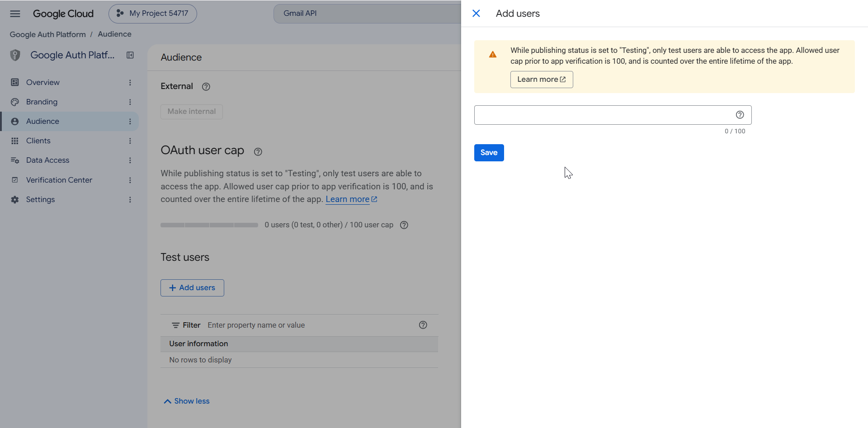Viewport: 868px width, 428px height.
Task: Click the Save button
Action: [489, 153]
